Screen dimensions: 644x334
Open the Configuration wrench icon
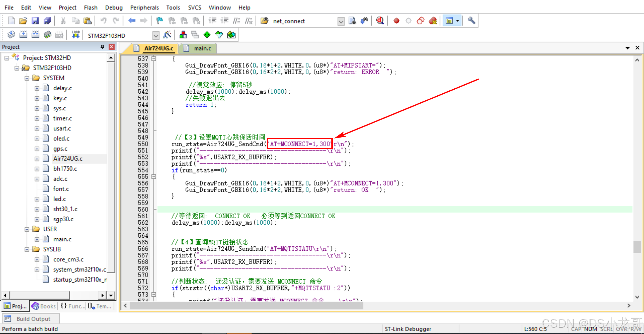click(x=471, y=21)
